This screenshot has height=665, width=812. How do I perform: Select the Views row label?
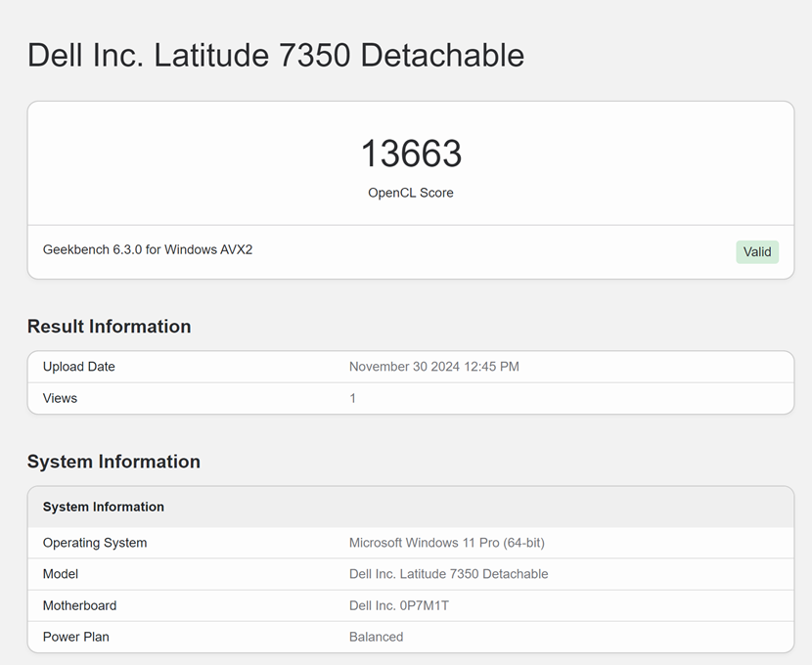point(60,398)
